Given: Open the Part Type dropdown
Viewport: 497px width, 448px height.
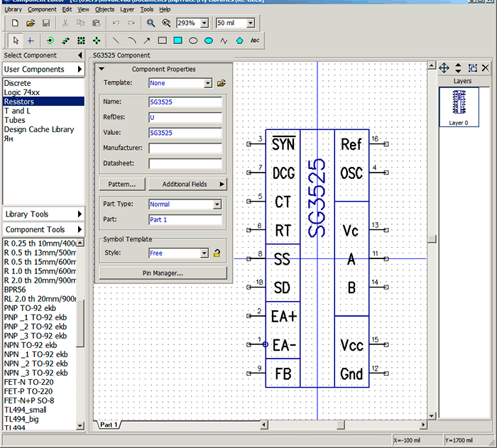Looking at the screenshot, I should [x=217, y=204].
